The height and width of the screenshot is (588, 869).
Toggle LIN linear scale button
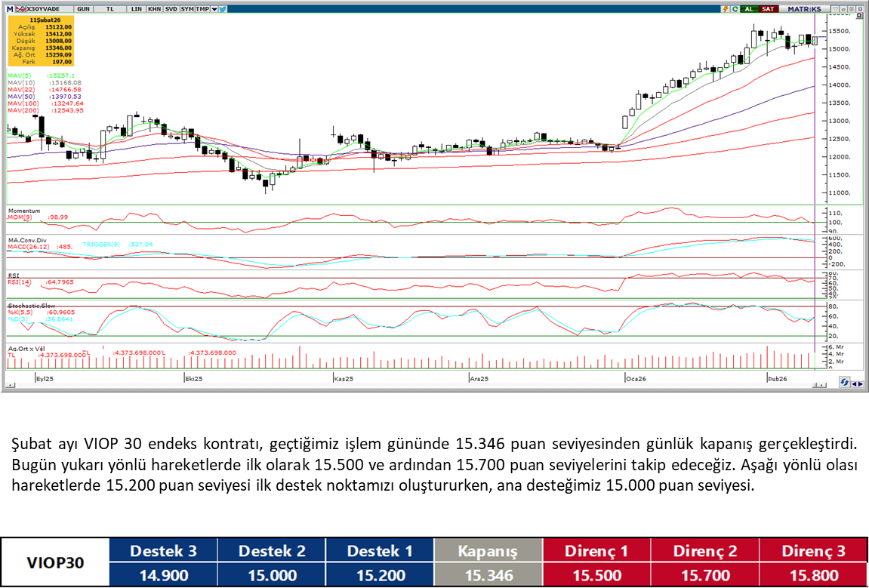(x=136, y=8)
